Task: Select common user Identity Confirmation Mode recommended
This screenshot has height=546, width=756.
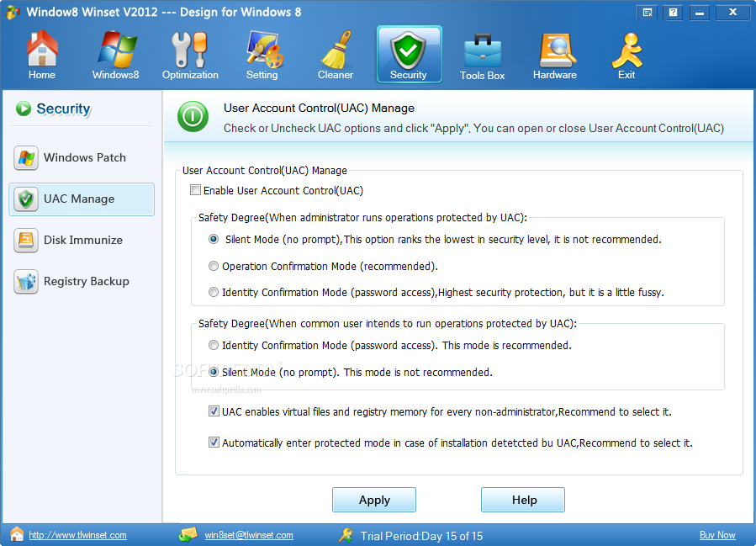Action: point(214,345)
